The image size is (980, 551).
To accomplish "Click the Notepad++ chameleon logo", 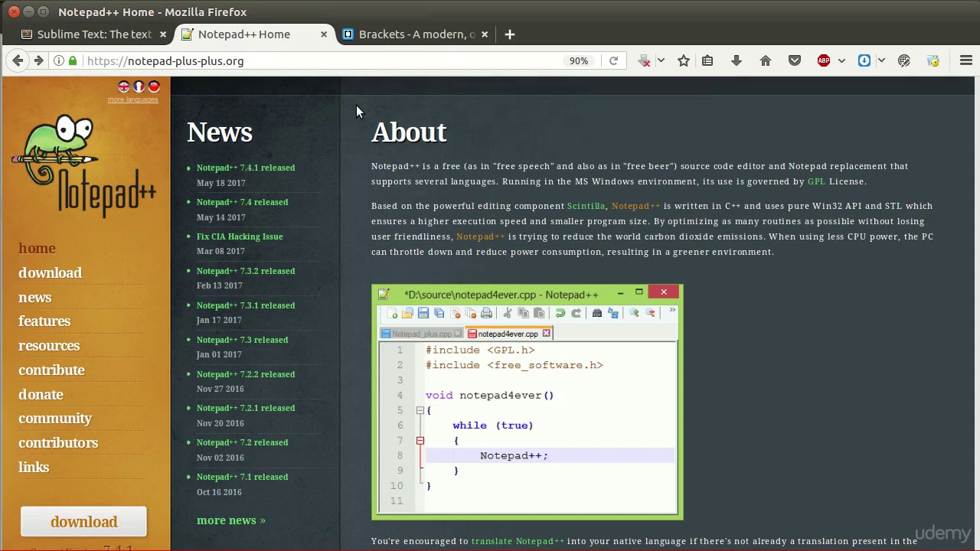I will [84, 165].
